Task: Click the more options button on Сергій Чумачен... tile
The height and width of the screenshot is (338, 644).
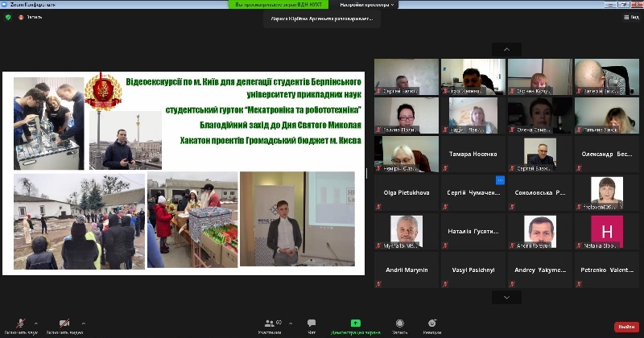Action: pos(500,180)
